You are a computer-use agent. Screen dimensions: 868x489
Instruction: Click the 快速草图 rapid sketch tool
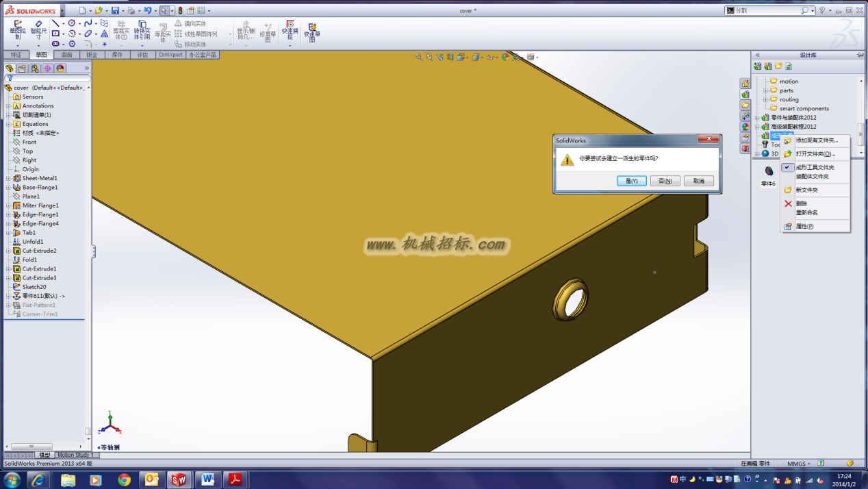pyautogui.click(x=312, y=32)
